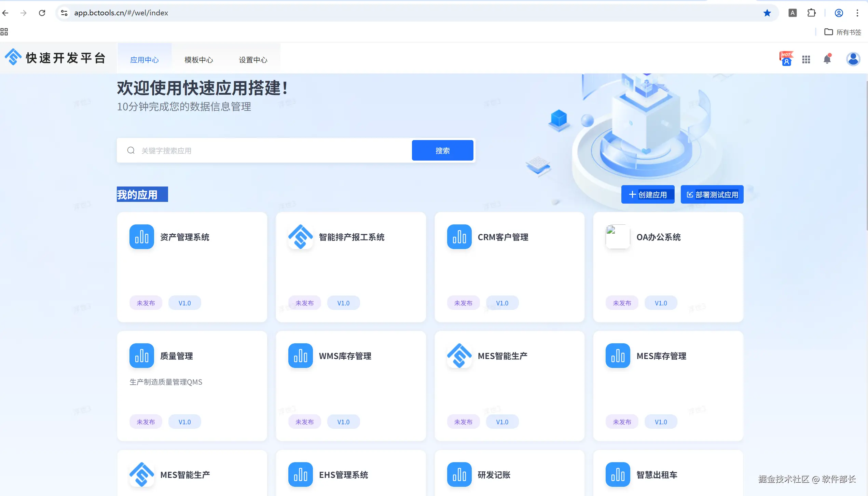Click the 智能排产报工系统 logo icon
The height and width of the screenshot is (496, 868).
[x=300, y=237]
